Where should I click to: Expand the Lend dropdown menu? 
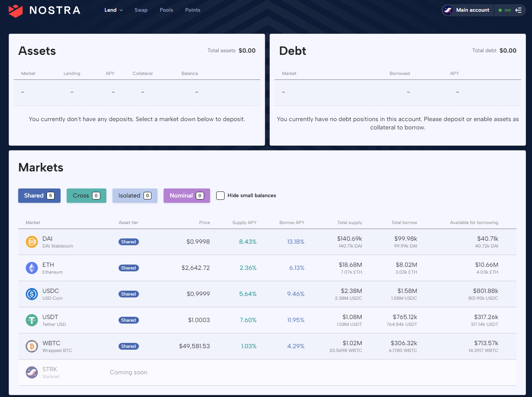pyautogui.click(x=114, y=10)
